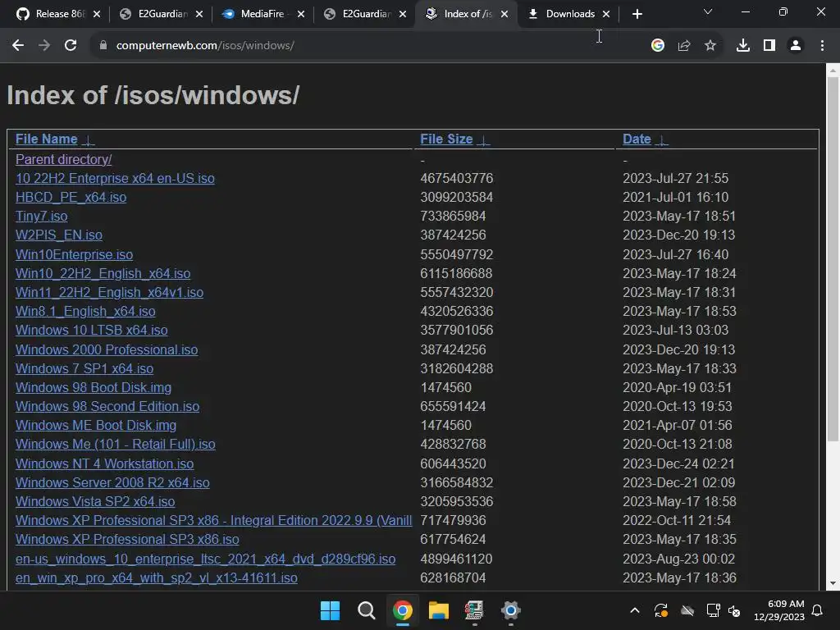This screenshot has width=840, height=630.
Task: Open the Chrome three-dot menu
Action: pyautogui.click(x=822, y=46)
